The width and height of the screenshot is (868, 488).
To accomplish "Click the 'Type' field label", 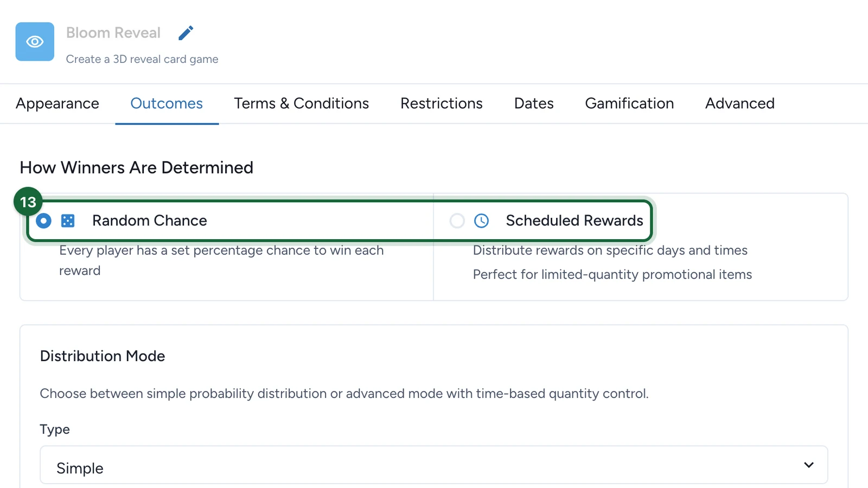I will 55,429.
